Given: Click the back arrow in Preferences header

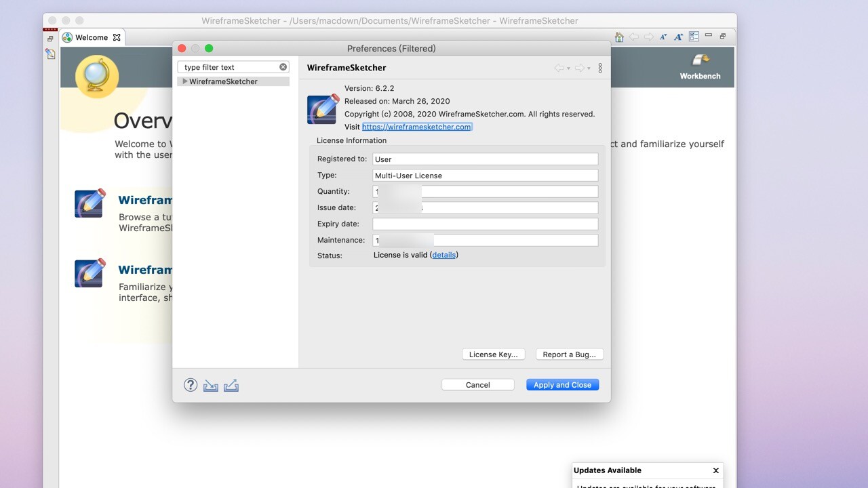Looking at the screenshot, I should (x=559, y=68).
